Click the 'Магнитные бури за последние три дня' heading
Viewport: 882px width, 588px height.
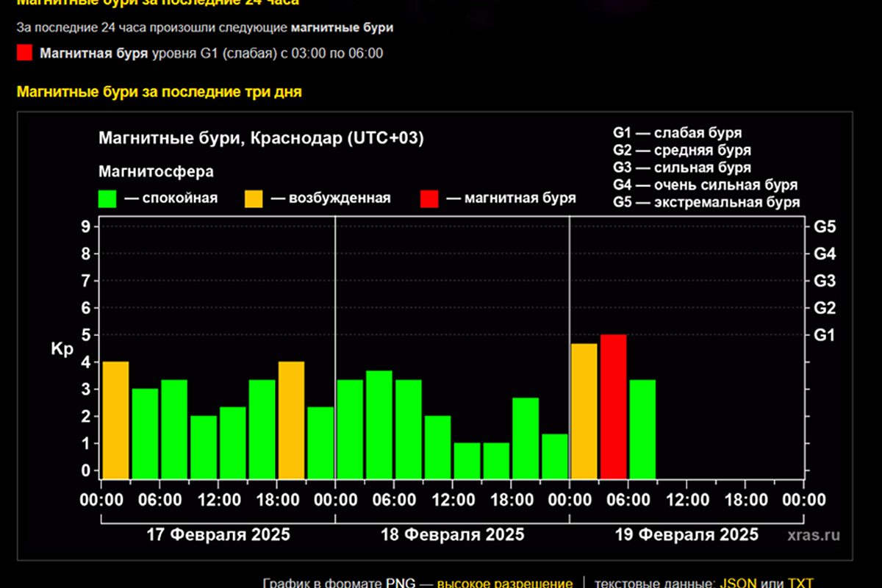pos(159,92)
